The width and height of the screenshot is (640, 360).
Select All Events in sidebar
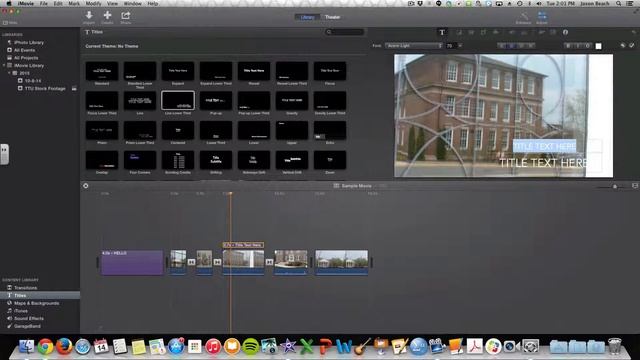(24, 50)
